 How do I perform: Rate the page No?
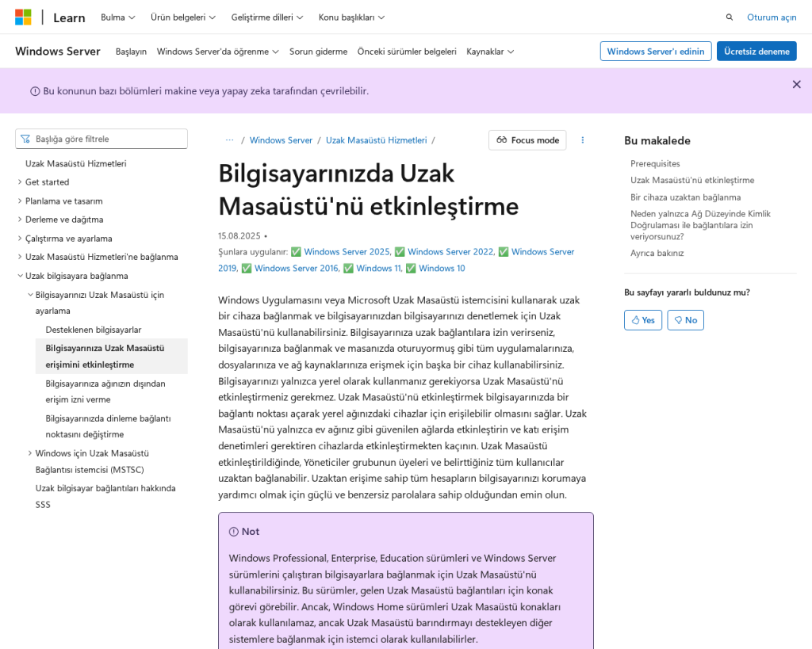(685, 320)
